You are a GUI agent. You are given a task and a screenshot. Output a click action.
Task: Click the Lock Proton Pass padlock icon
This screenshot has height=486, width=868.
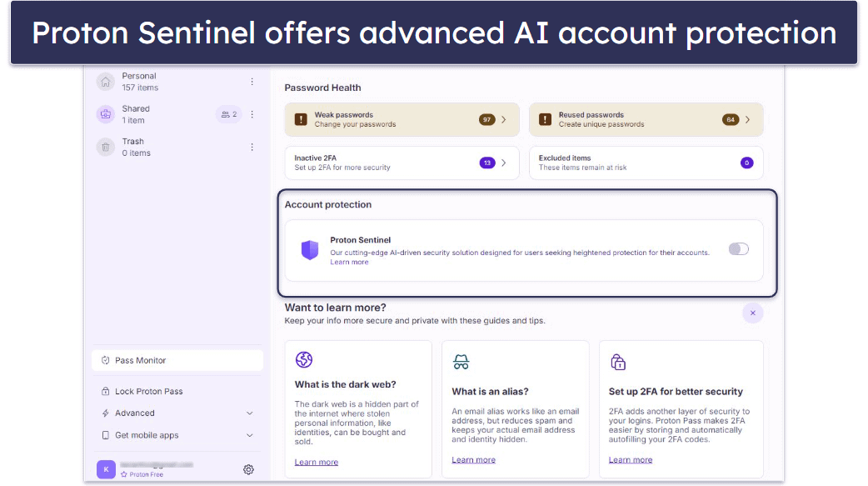105,391
